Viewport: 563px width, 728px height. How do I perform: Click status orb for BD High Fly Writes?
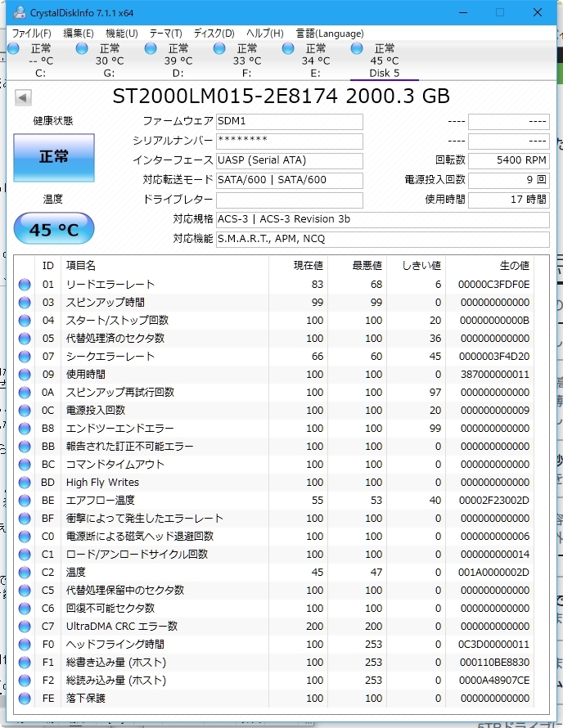(25, 483)
